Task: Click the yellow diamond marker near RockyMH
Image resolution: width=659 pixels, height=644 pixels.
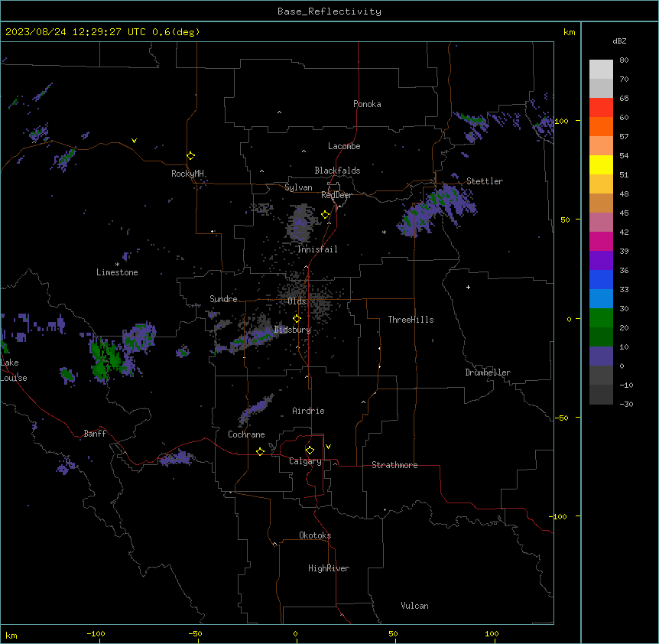Action: point(190,155)
